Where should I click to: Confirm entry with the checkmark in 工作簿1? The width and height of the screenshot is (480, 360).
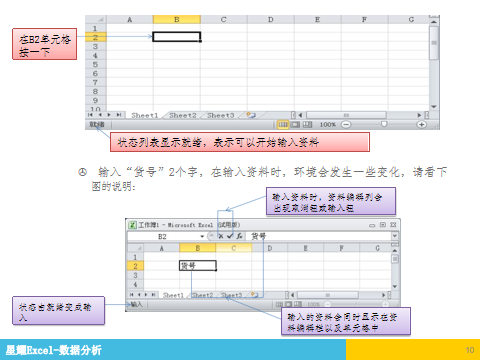[230, 236]
